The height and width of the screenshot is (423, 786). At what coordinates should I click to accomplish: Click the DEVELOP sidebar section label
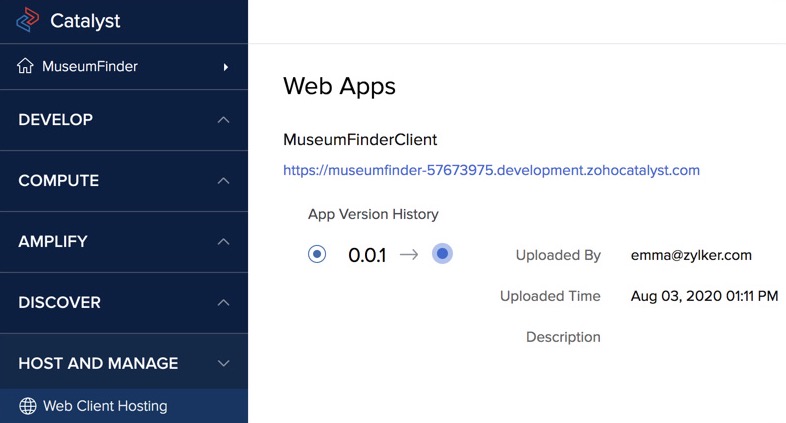pos(56,120)
